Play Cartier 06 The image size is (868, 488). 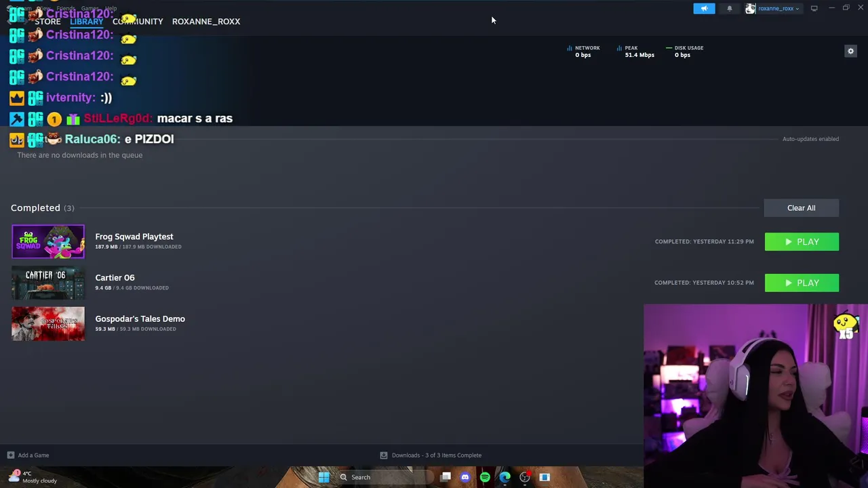(x=802, y=283)
